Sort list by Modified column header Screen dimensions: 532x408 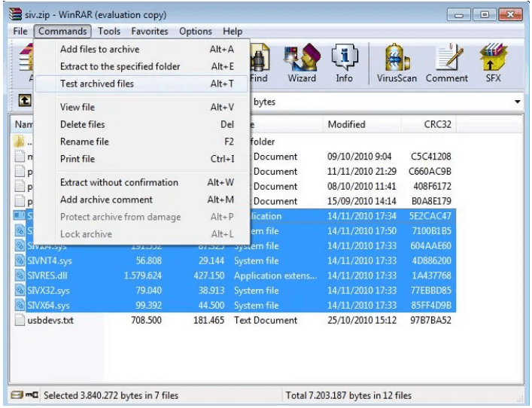tap(346, 124)
